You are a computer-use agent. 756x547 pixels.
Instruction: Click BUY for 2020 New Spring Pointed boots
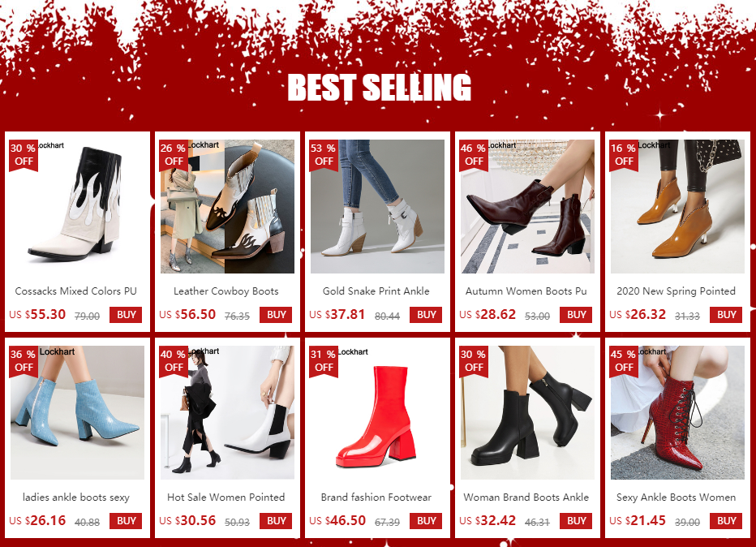[x=726, y=315]
